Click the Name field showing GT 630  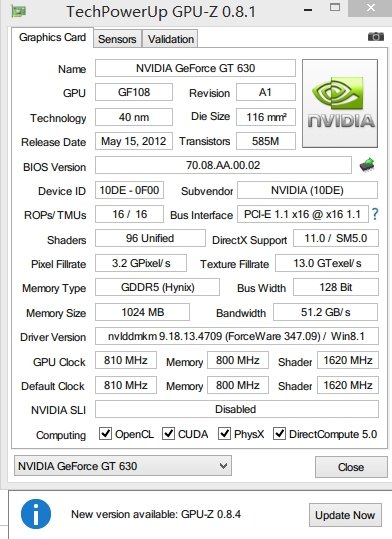(x=195, y=68)
